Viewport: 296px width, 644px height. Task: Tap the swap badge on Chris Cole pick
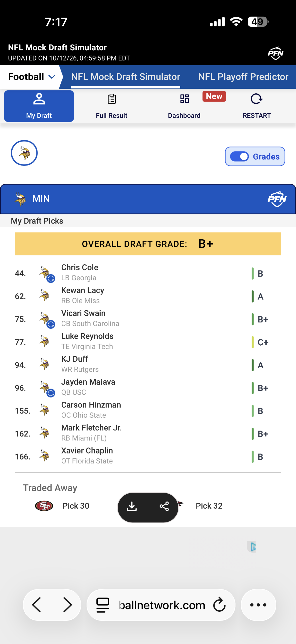(x=51, y=278)
